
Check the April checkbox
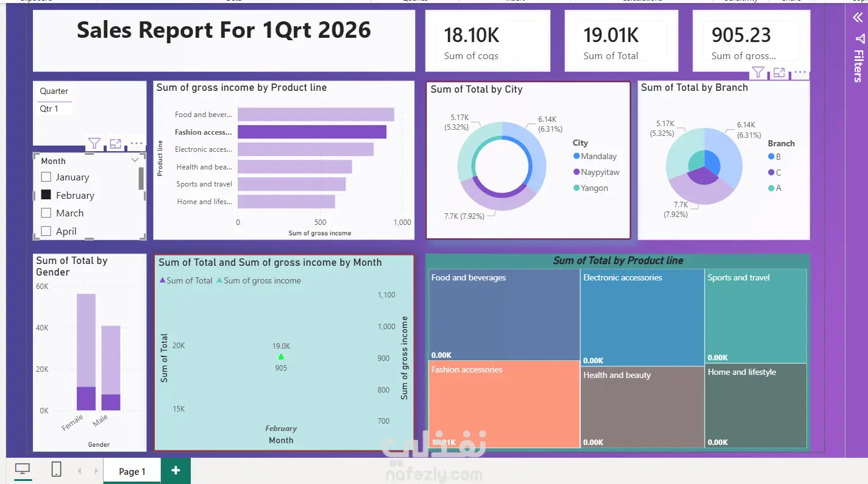(x=46, y=231)
